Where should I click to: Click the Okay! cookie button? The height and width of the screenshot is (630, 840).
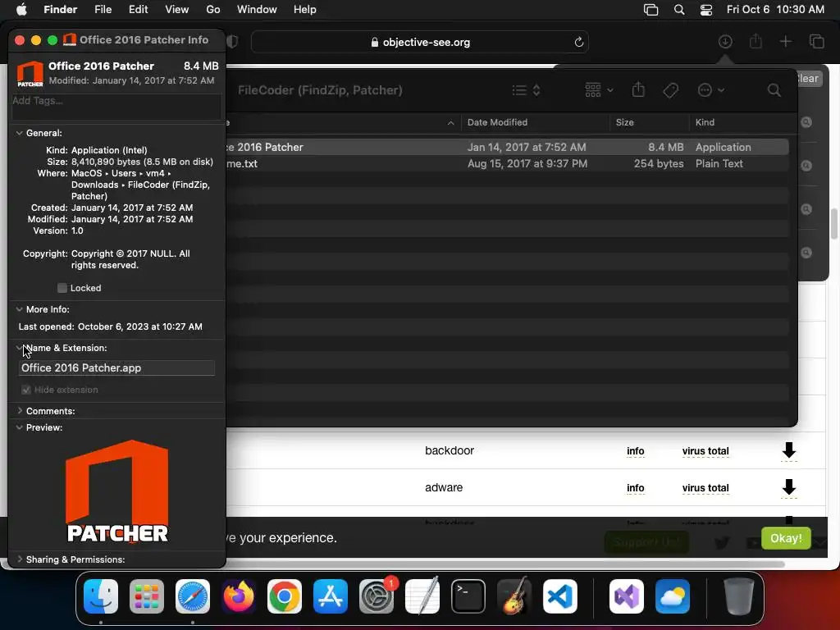click(x=786, y=538)
